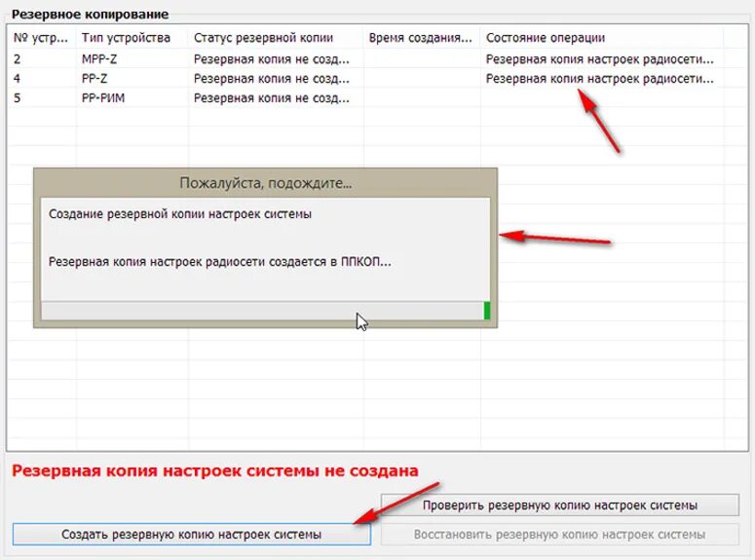Click 'Проверить резервную копию настроек системы' button
This screenshot has height=560, width=755.
point(559,505)
